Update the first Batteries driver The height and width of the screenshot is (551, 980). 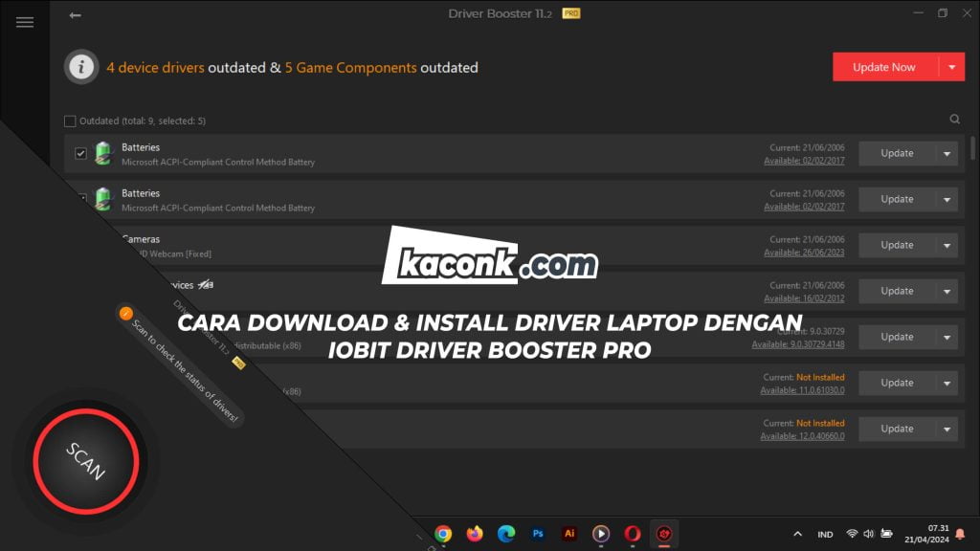click(x=897, y=154)
